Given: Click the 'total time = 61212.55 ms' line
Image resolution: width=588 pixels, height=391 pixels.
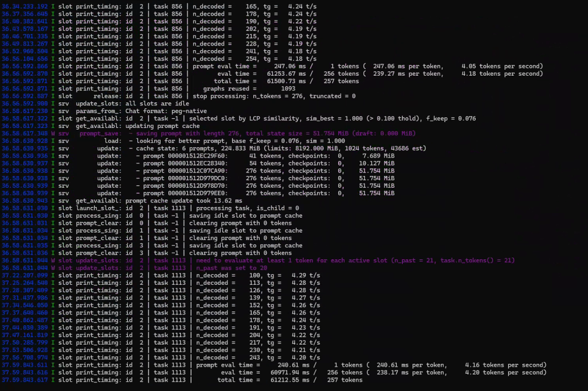Looking at the screenshot, I should pyautogui.click(x=182, y=381).
